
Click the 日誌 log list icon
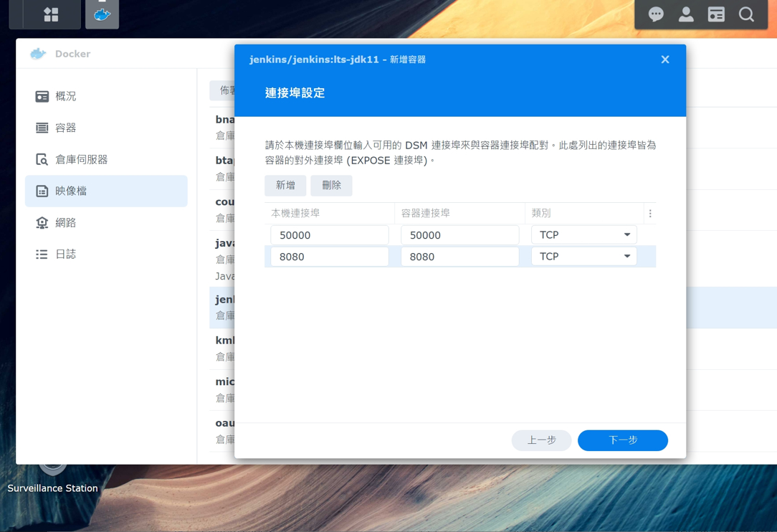[x=42, y=255]
